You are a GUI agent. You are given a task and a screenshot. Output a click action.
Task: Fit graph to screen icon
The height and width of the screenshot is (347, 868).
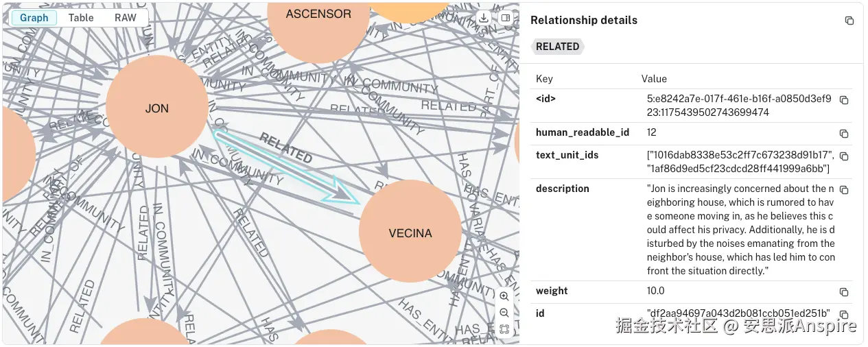pyautogui.click(x=504, y=329)
